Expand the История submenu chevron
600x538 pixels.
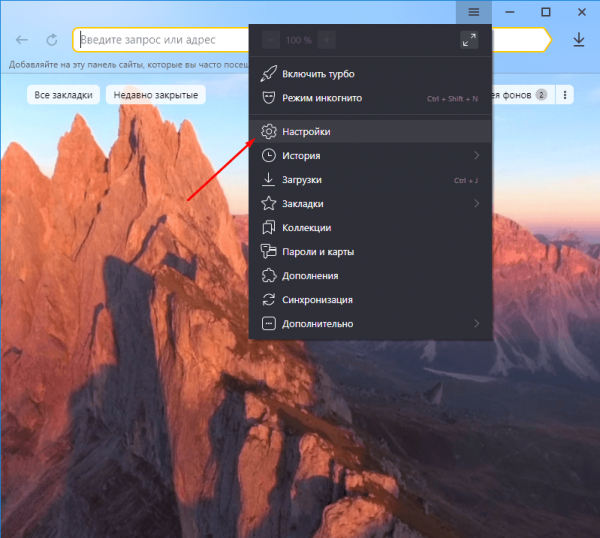[x=476, y=155]
